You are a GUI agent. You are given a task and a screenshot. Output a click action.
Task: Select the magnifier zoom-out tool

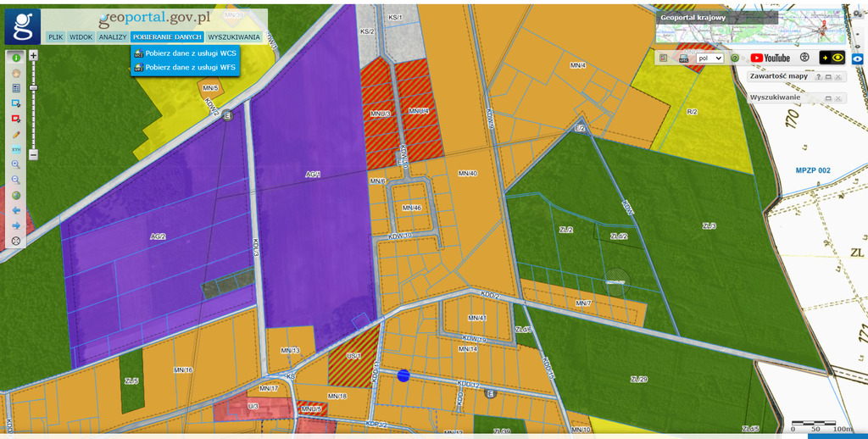click(x=16, y=180)
